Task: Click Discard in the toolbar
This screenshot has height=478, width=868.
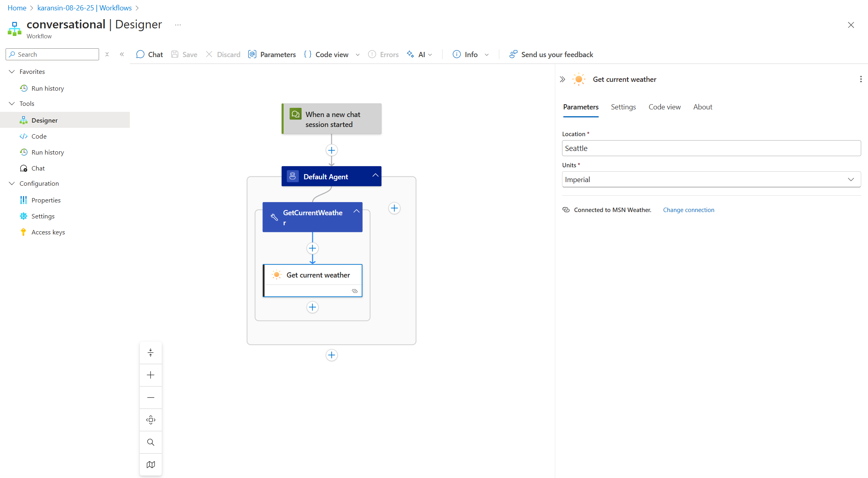Action: click(223, 54)
